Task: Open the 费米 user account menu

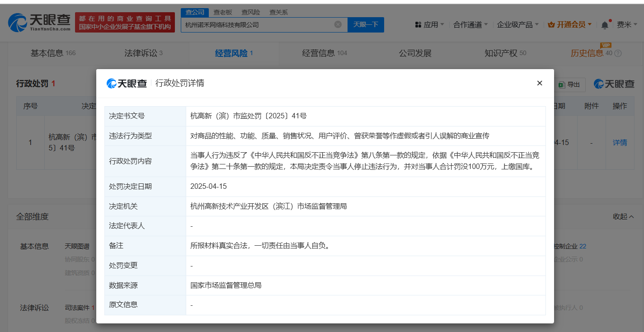Action: (627, 25)
